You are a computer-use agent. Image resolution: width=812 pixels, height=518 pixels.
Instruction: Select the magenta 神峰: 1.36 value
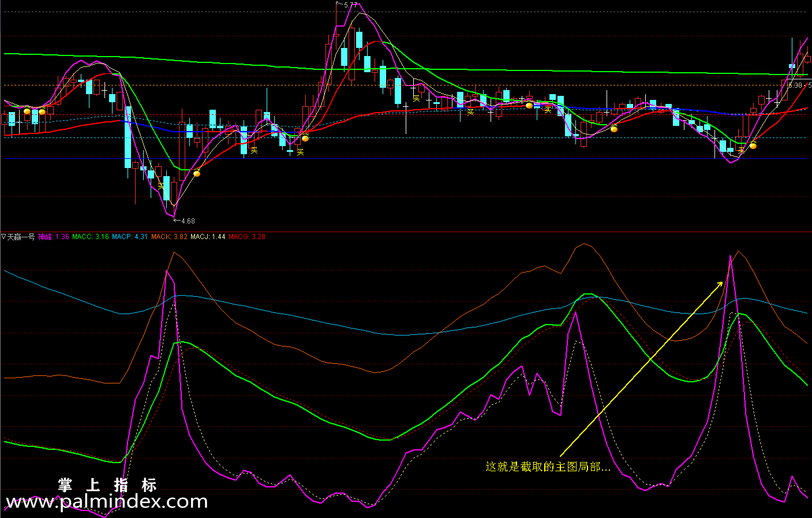(54, 237)
